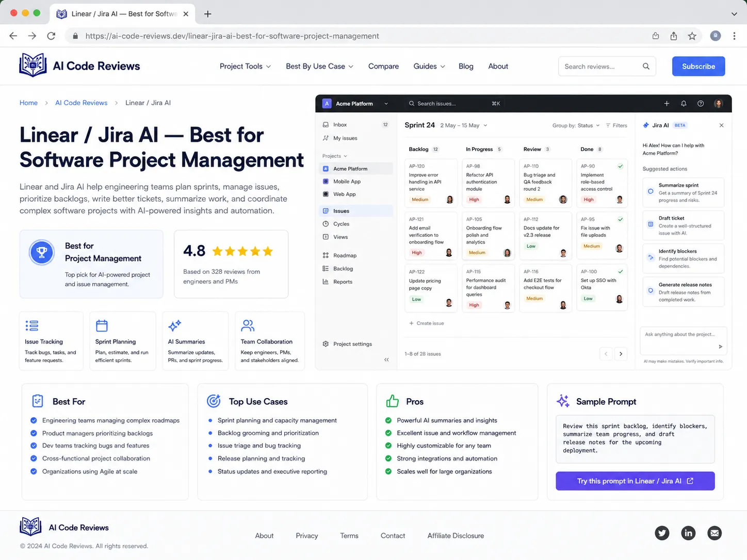The height and width of the screenshot is (560, 747).
Task: Go to next page of issues
Action: point(621,354)
